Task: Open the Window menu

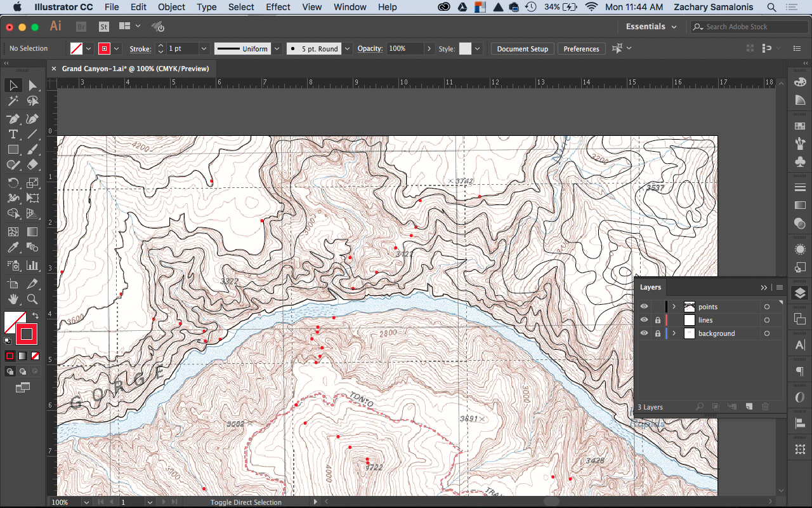Action: click(350, 7)
